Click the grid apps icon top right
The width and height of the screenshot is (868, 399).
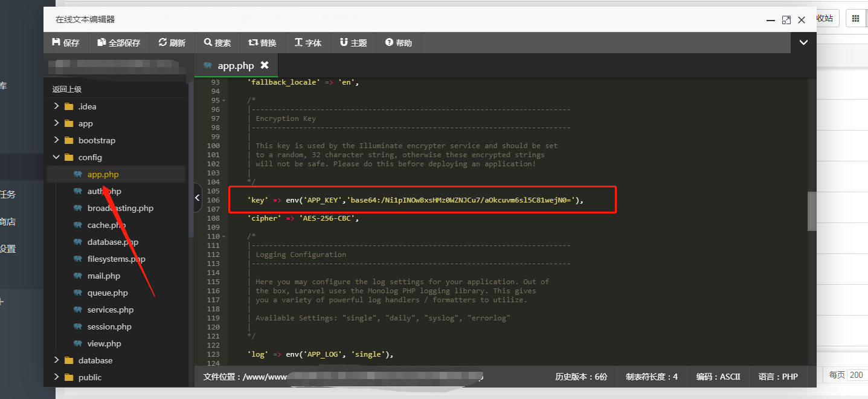click(x=856, y=18)
